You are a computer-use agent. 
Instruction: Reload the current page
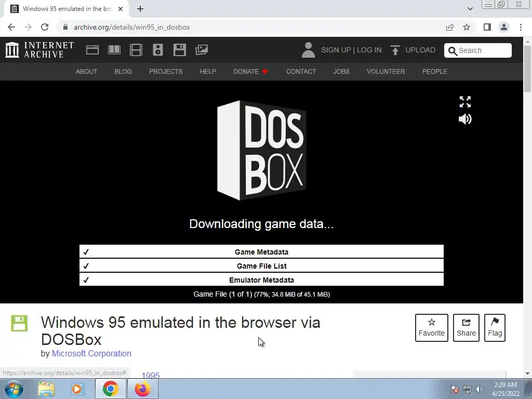pos(45,27)
